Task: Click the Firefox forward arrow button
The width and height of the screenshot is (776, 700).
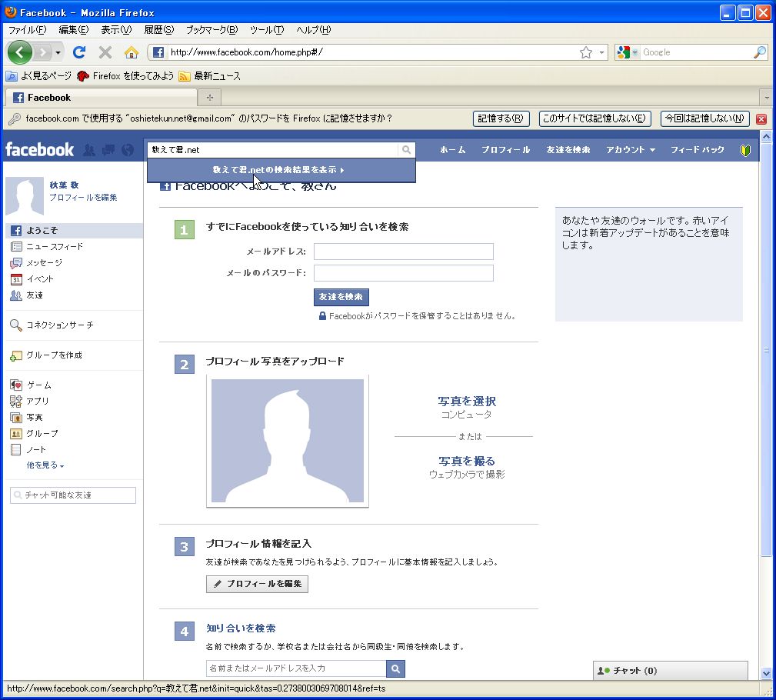Action: click(x=44, y=52)
